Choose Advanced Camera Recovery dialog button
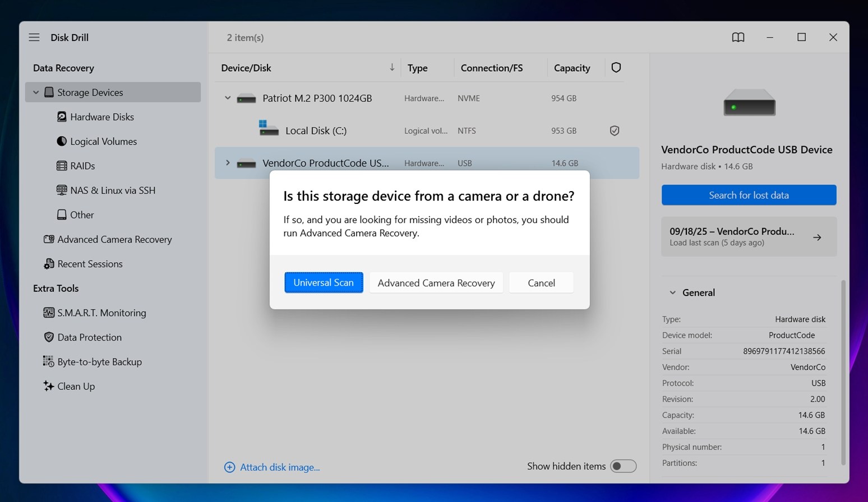 click(x=436, y=283)
